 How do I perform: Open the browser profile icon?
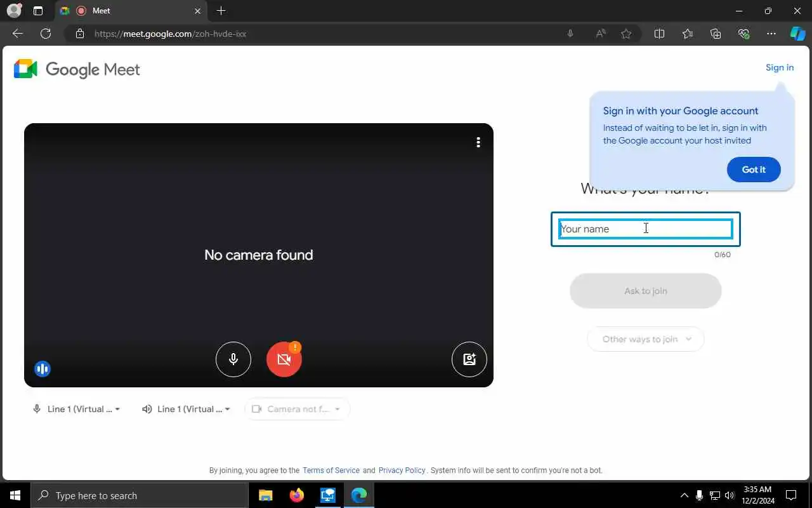(x=14, y=11)
